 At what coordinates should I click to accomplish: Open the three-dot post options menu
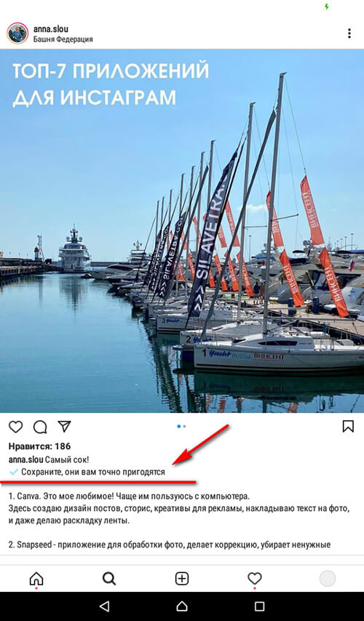click(x=349, y=33)
